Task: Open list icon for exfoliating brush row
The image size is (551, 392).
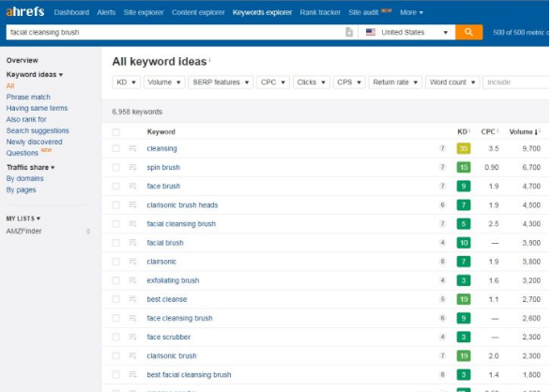Action: 132,280
